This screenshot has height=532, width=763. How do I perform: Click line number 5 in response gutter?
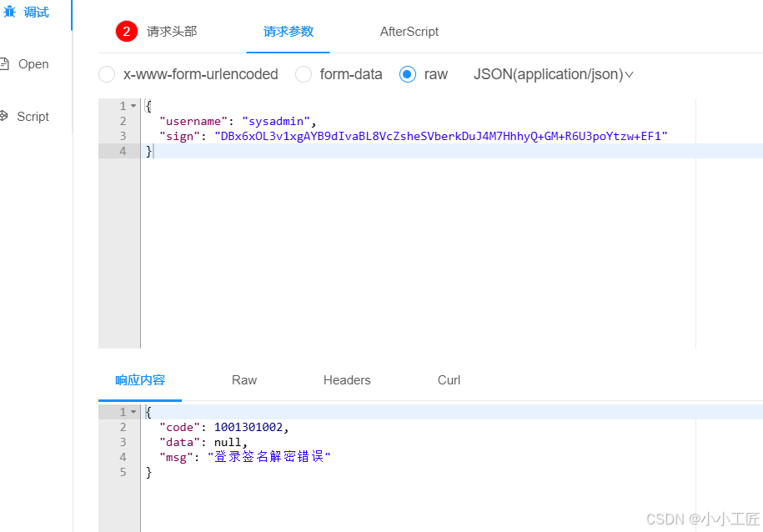tap(123, 472)
